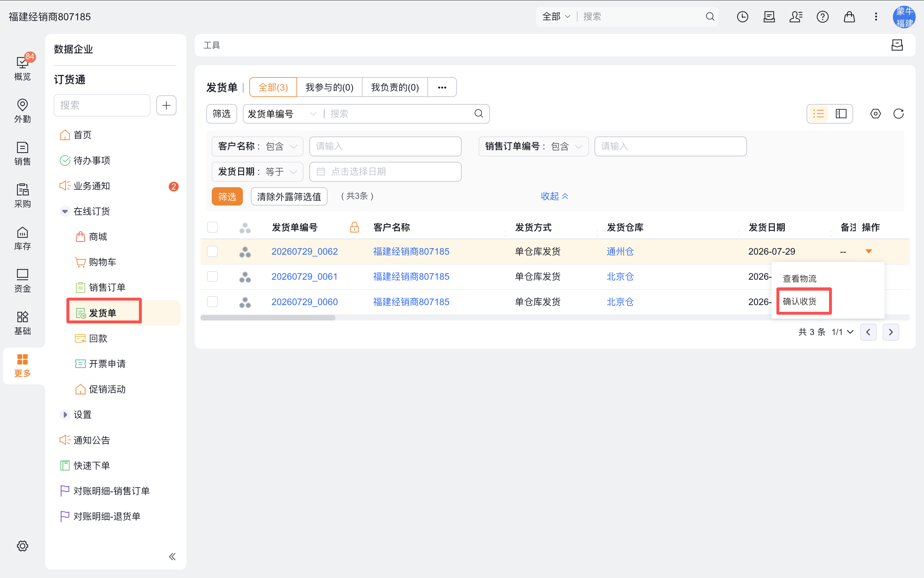Open 销售订单编号 包含 condition dropdown
The image size is (924, 578).
pyautogui.click(x=534, y=146)
